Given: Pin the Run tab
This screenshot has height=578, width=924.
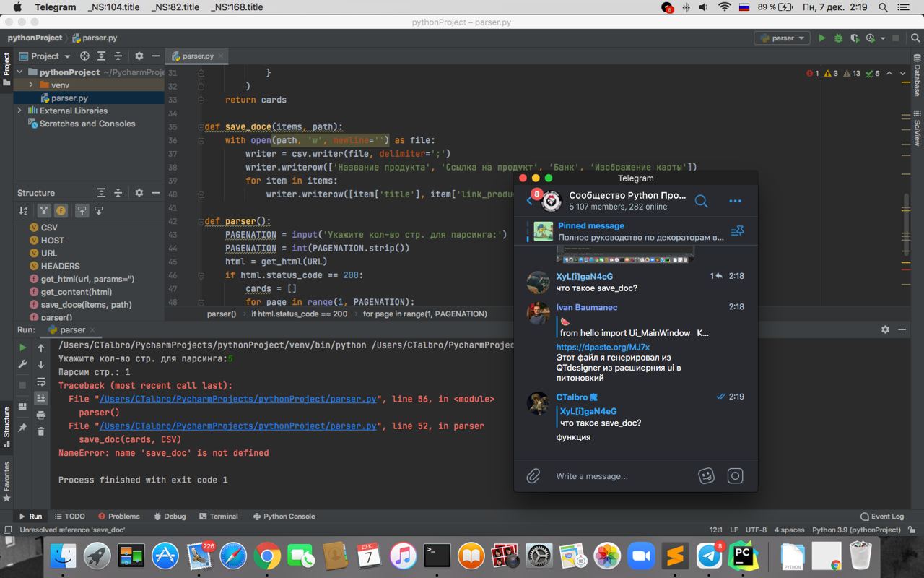Looking at the screenshot, I should coord(22,428).
